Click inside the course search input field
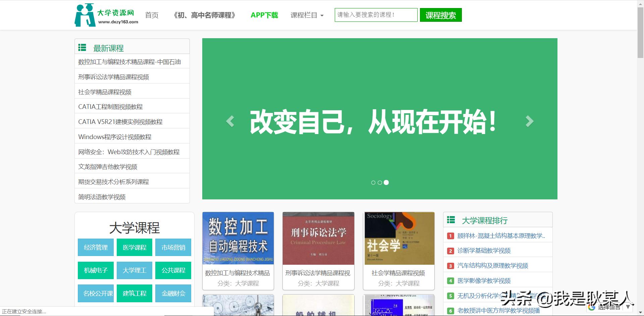644x316 pixels. pyautogui.click(x=376, y=15)
